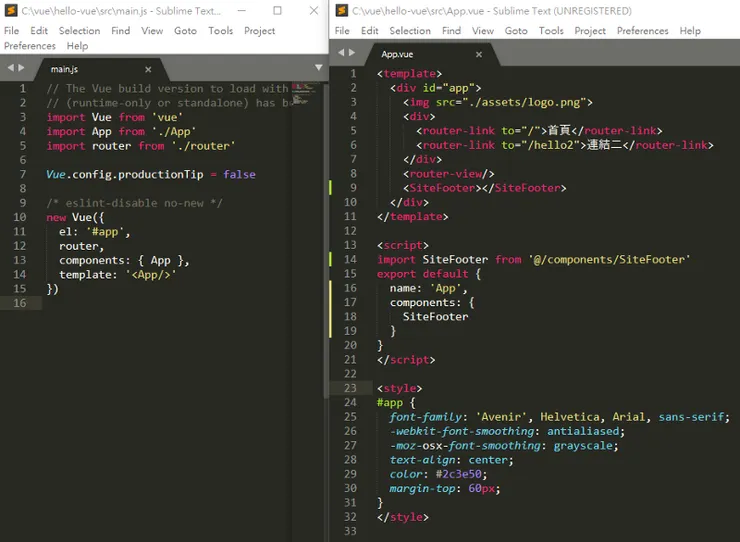Click previous tab arrow in main.js window
The height and width of the screenshot is (542, 740).
[11, 68]
